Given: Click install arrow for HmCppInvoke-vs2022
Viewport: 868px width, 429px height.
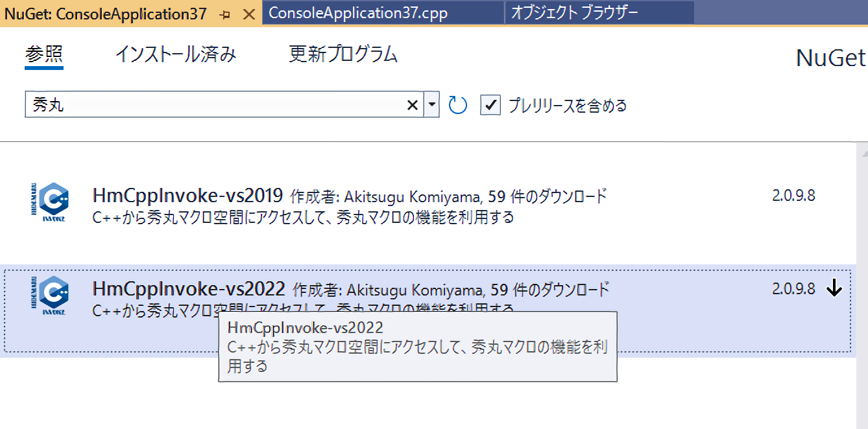Looking at the screenshot, I should [x=834, y=290].
